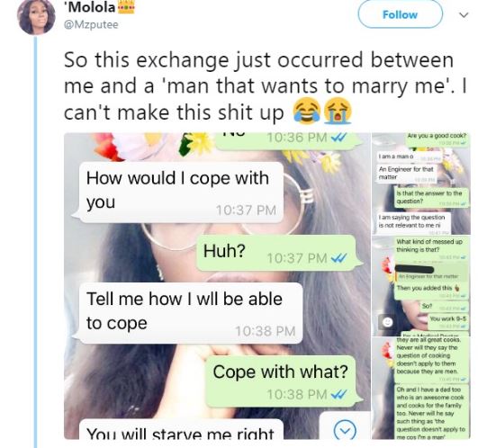Click the 'Molola display name
Image resolution: width=487 pixels, height=448 pixels.
coord(89,7)
